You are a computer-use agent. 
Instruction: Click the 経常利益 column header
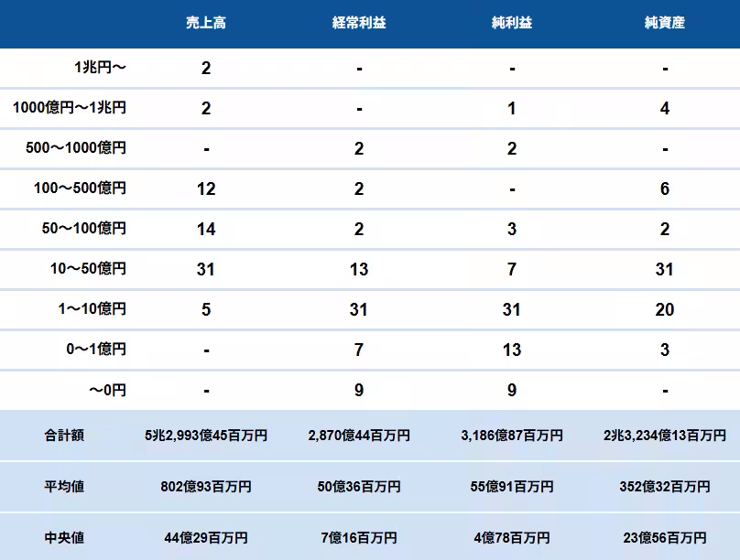point(359,23)
